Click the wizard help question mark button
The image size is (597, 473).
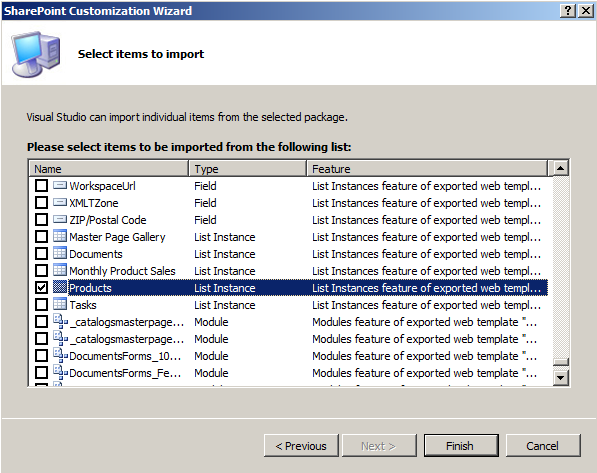pos(567,11)
